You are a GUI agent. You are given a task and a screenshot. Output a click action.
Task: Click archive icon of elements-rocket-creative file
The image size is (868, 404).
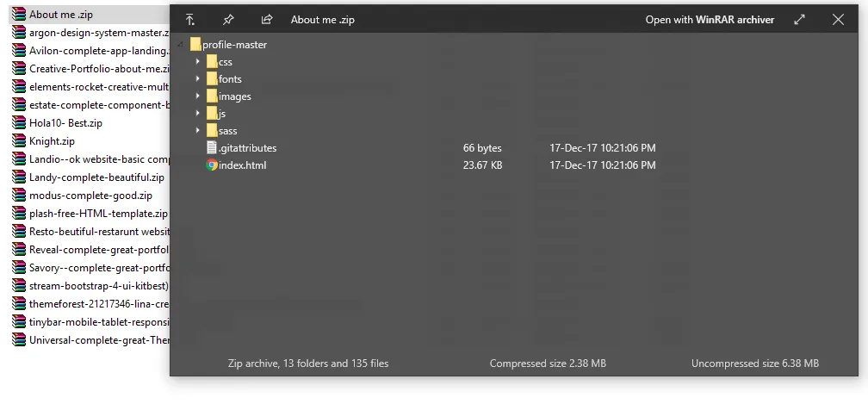coord(19,86)
